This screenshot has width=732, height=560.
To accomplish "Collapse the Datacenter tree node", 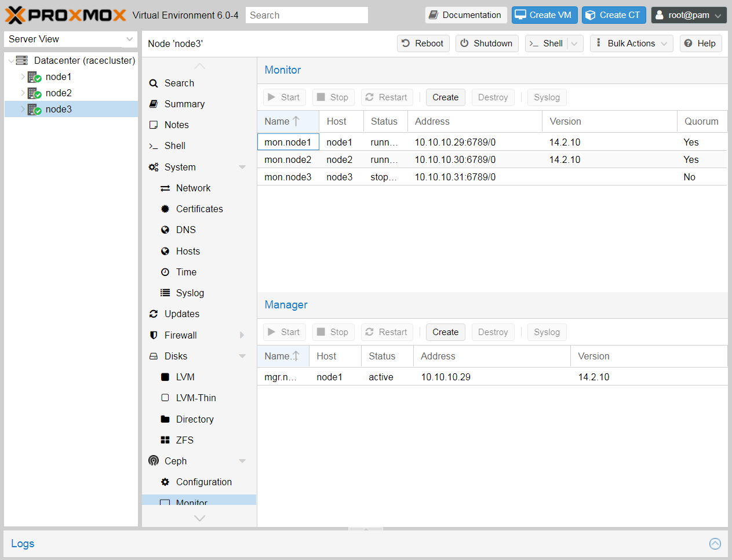I will pyautogui.click(x=11, y=61).
